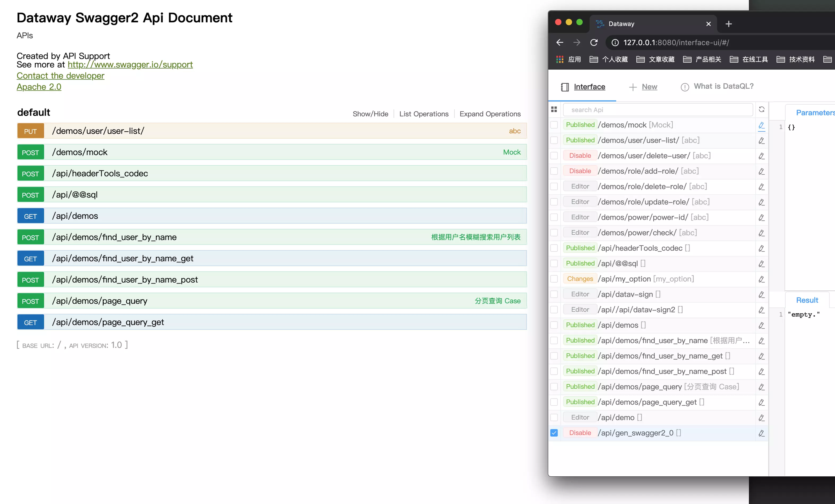Image resolution: width=835 pixels, height=504 pixels.
Task: Click edit icon for /api/my_option row
Action: 762,279
